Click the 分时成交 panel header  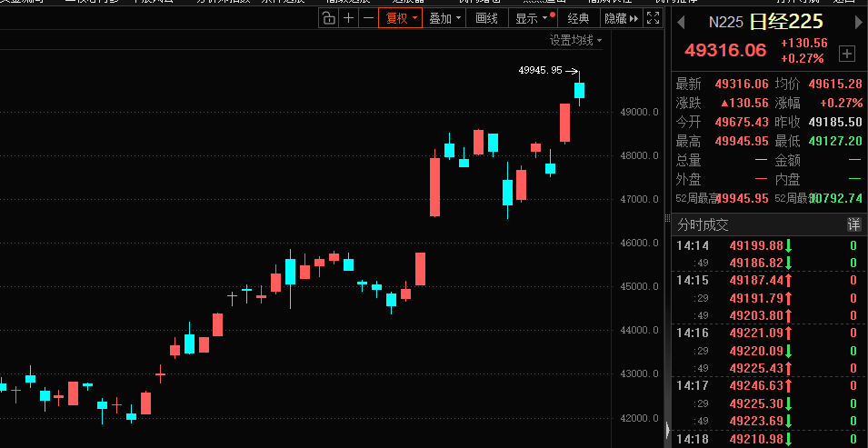pyautogui.click(x=703, y=224)
